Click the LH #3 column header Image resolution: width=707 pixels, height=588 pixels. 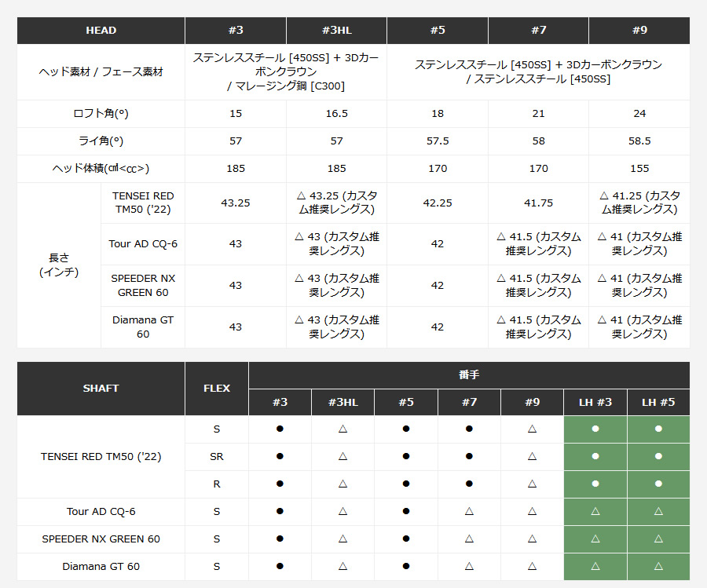pos(595,402)
